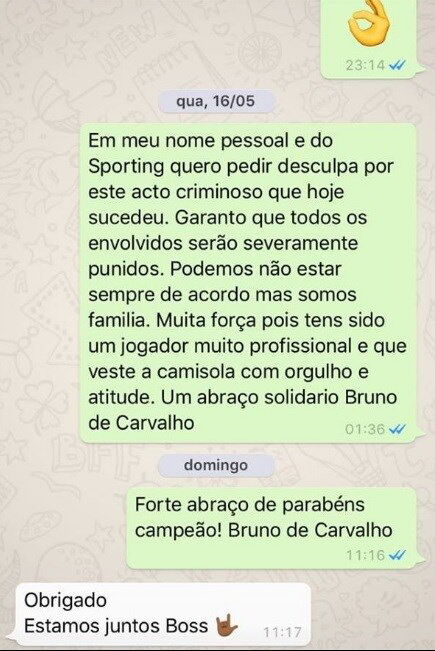Click blue ticks next to 11:16
The height and width of the screenshot is (651, 435).
pos(398,555)
